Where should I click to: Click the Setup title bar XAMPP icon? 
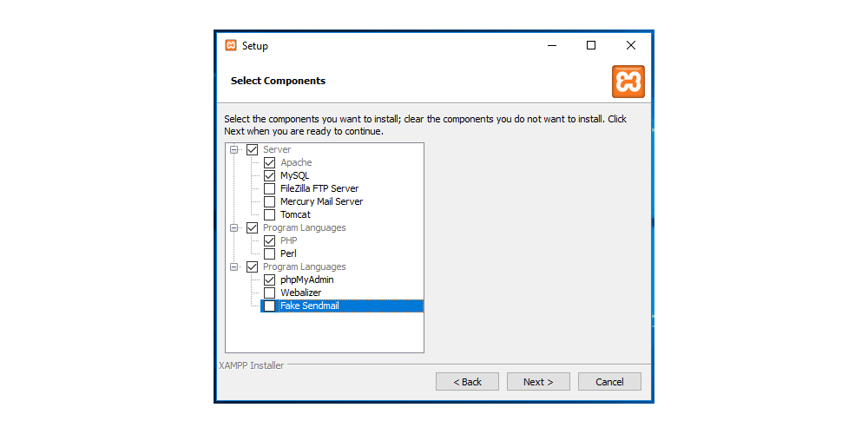click(x=231, y=45)
